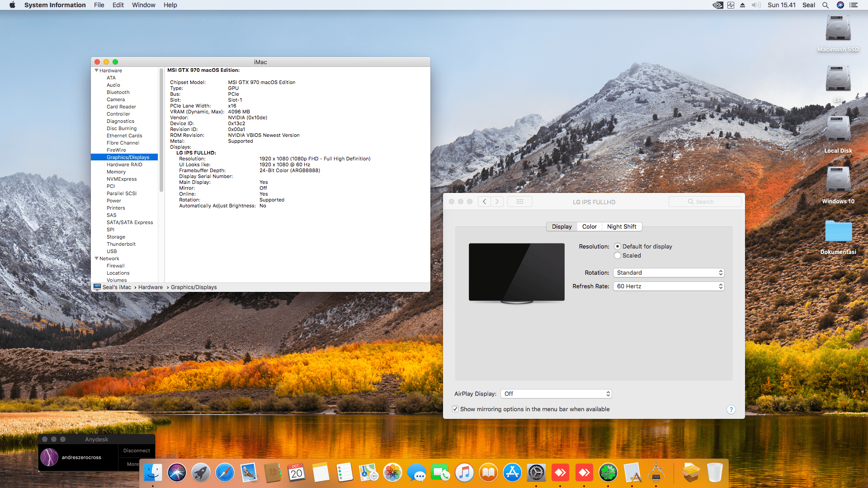
Task: Click Disconnect in the Anydesk panel
Action: pyautogui.click(x=137, y=450)
